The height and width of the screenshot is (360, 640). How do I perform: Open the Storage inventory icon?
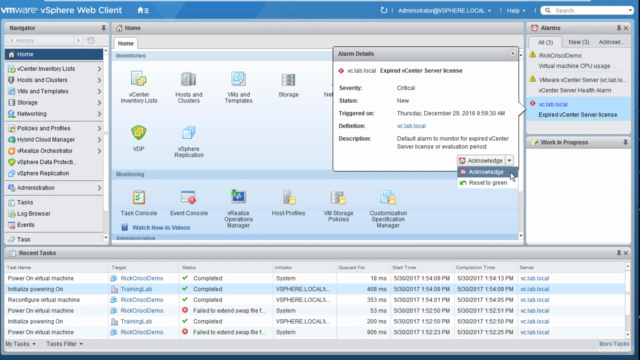tap(288, 80)
